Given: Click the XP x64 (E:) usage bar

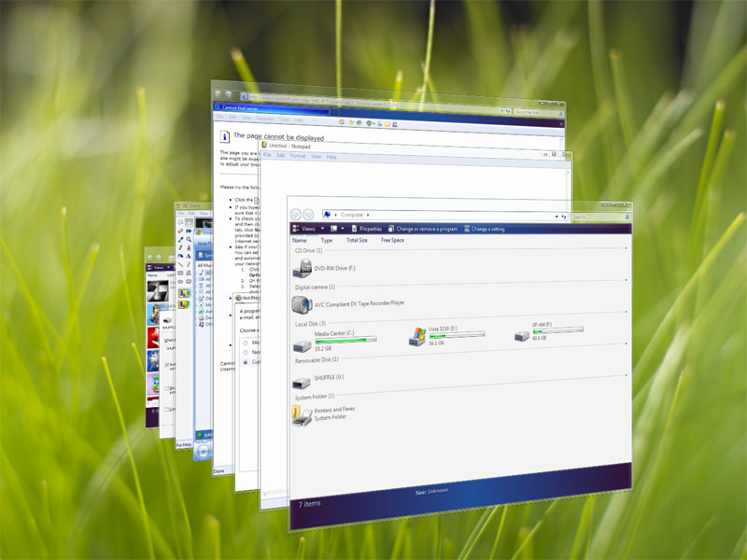Looking at the screenshot, I should [557, 330].
